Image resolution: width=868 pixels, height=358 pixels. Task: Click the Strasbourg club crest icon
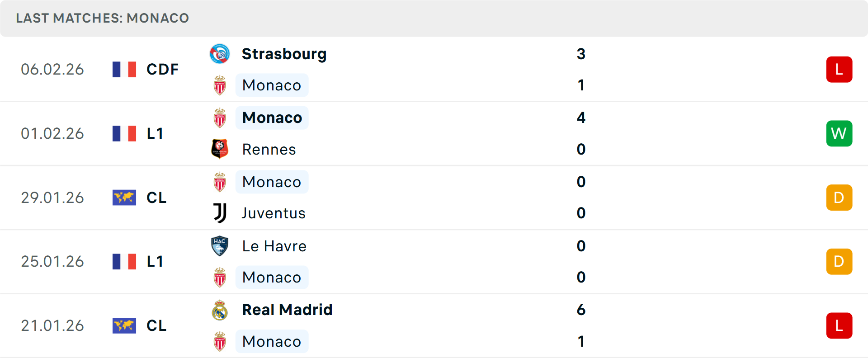(220, 54)
